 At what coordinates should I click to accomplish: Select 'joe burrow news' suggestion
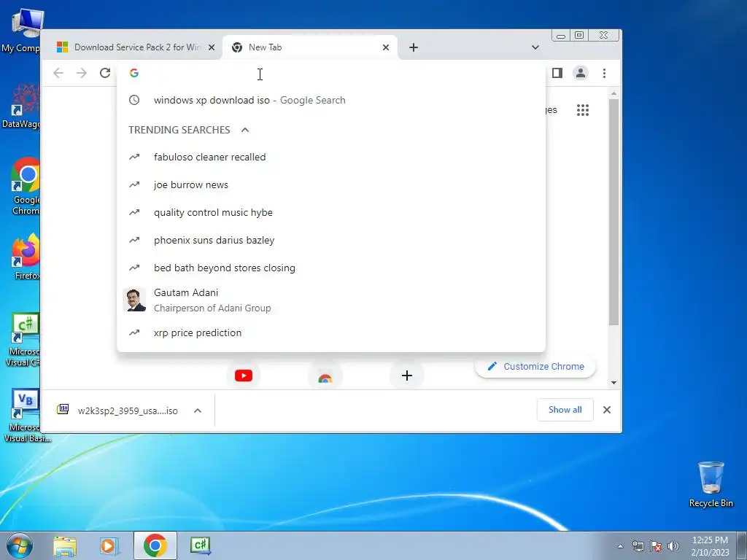[x=331, y=184]
